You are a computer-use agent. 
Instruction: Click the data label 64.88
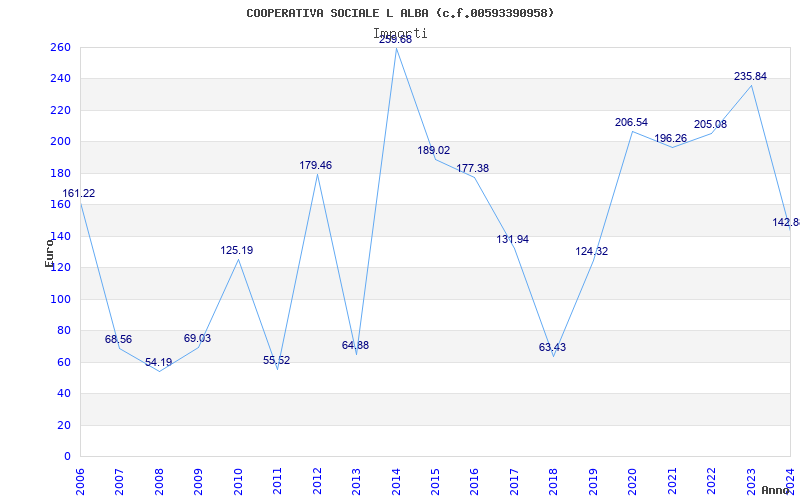click(355, 345)
